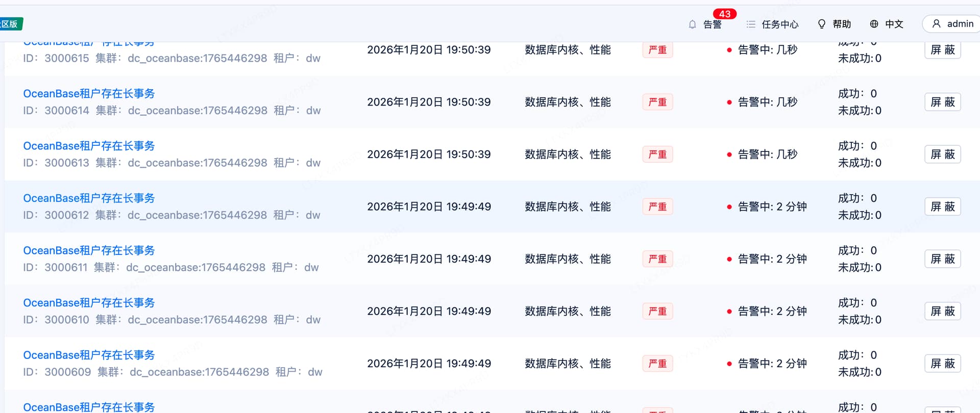Open alarm link for ID 3000614
This screenshot has width=980, height=413.
pos(89,94)
